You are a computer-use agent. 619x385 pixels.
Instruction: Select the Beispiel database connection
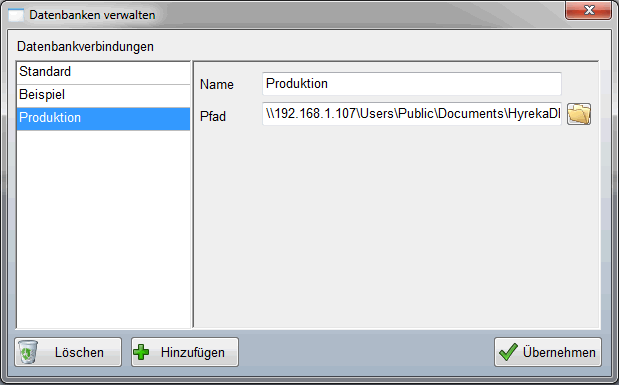[103, 95]
